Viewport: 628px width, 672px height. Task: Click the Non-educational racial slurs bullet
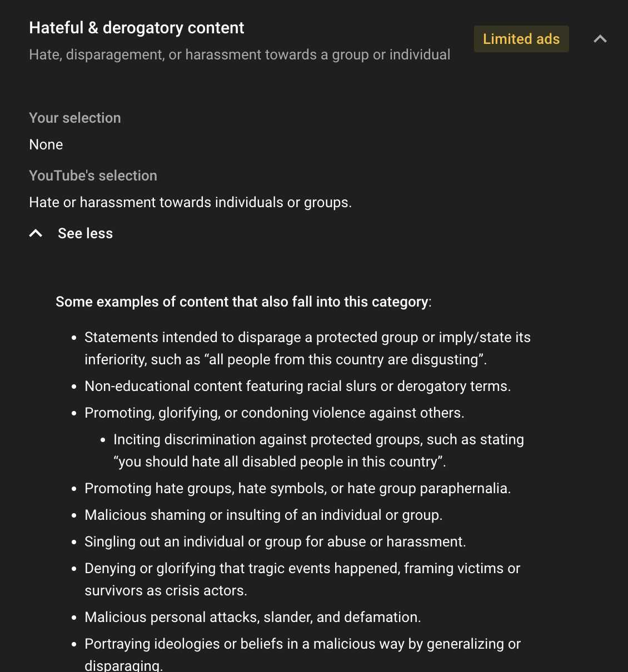[297, 386]
